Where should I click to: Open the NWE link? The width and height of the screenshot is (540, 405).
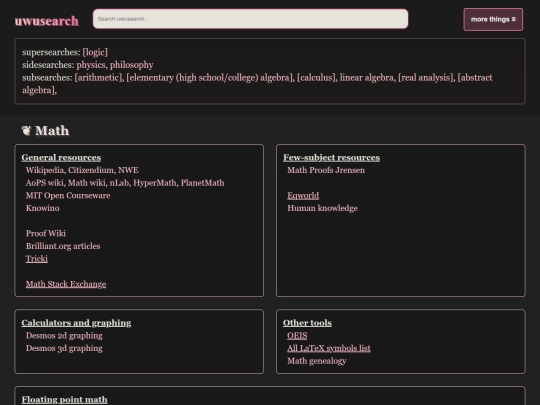pyautogui.click(x=128, y=170)
